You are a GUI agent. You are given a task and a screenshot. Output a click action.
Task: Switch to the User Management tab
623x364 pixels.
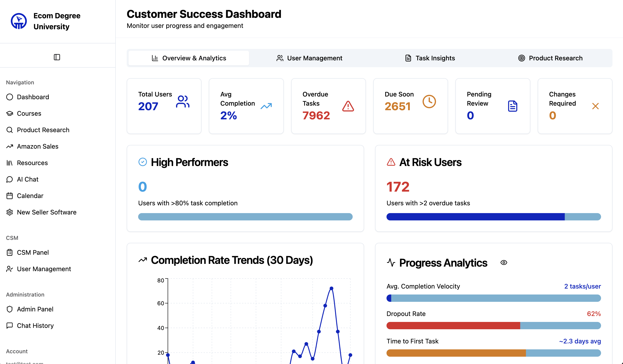(x=309, y=58)
